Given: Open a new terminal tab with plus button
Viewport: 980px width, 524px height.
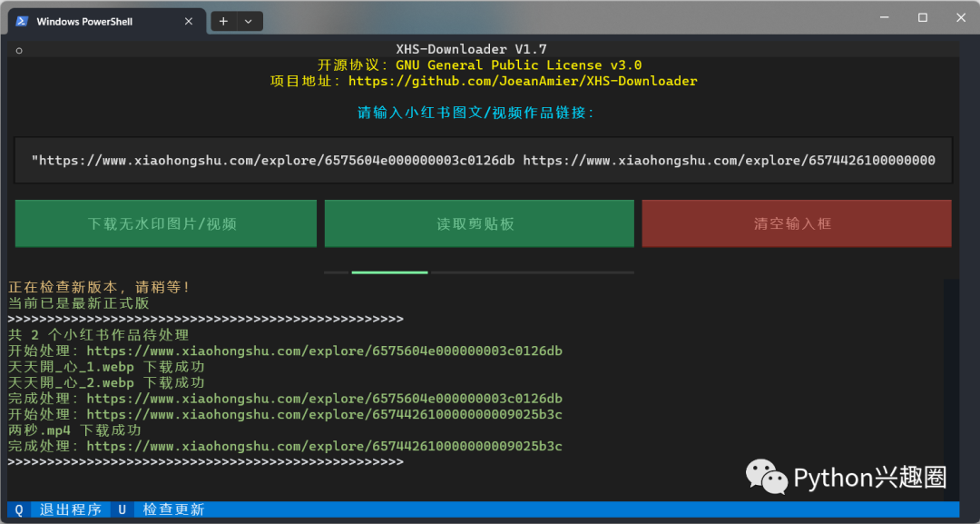Looking at the screenshot, I should coord(223,21).
